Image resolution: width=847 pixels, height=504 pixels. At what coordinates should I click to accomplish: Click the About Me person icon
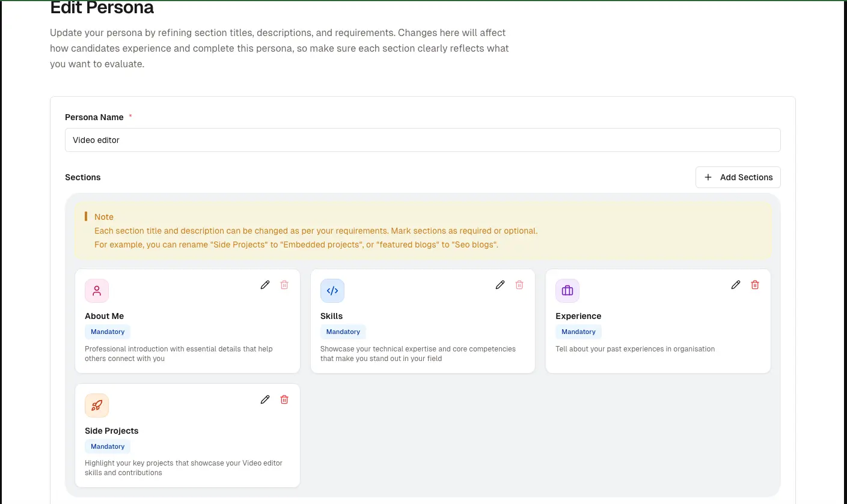[x=97, y=291]
